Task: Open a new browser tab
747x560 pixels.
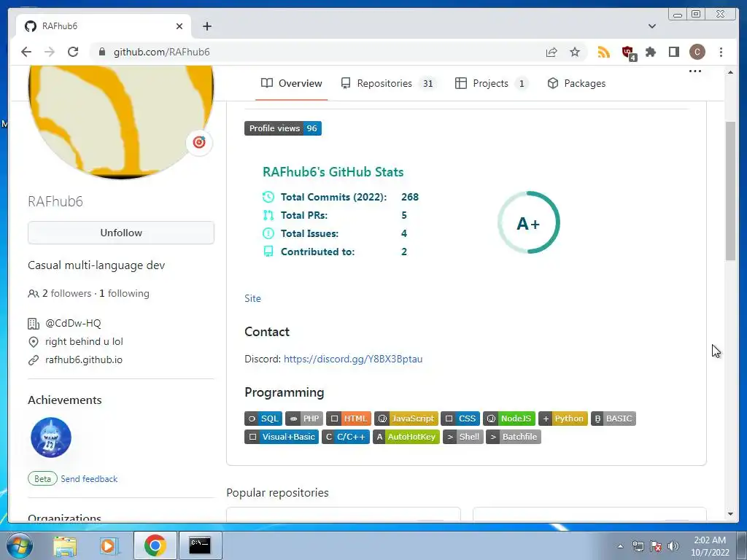Action: tap(206, 26)
